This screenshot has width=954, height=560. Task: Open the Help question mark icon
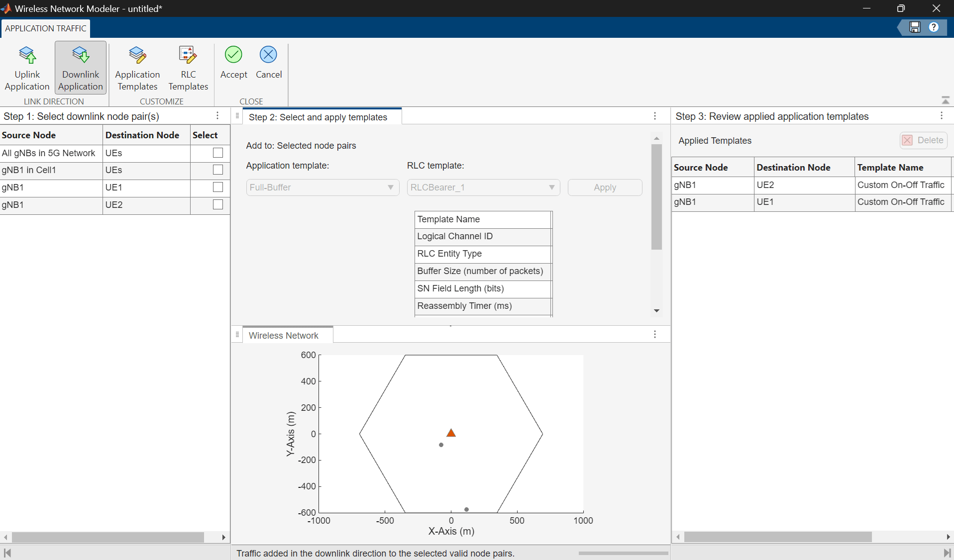click(x=934, y=27)
